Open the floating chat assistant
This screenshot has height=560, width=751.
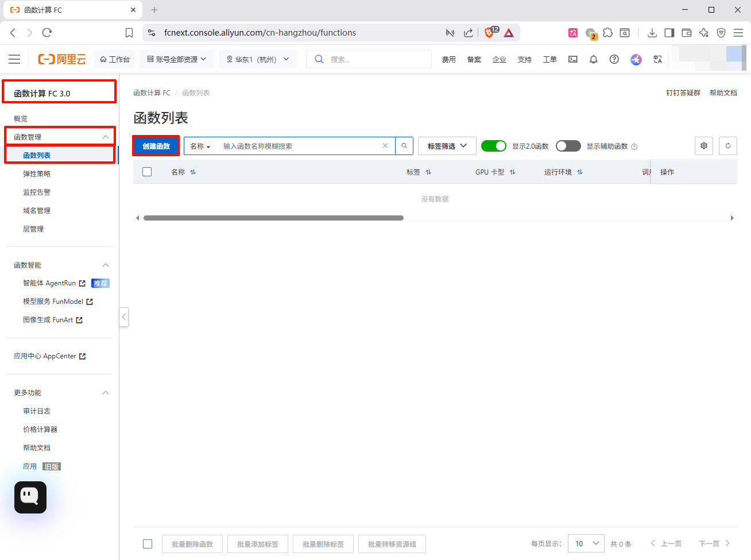30,497
